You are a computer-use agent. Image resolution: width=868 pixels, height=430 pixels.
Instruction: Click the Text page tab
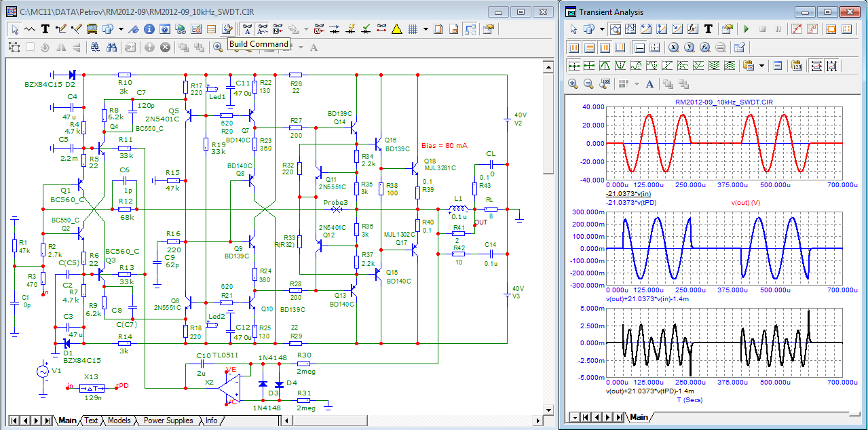91,421
